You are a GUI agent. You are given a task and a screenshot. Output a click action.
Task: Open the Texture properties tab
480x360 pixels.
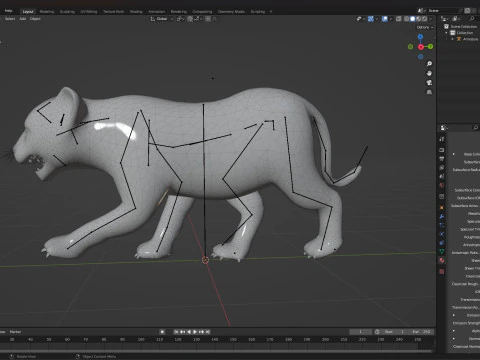click(442, 272)
